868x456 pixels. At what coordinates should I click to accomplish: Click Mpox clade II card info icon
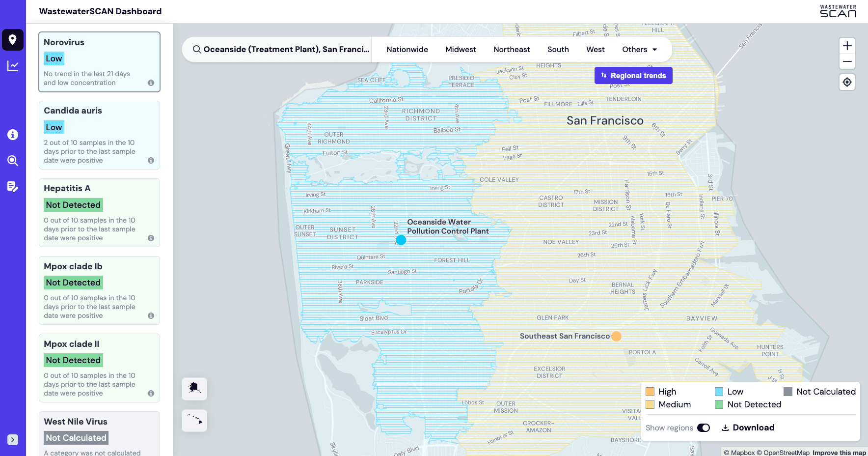pyautogui.click(x=151, y=394)
